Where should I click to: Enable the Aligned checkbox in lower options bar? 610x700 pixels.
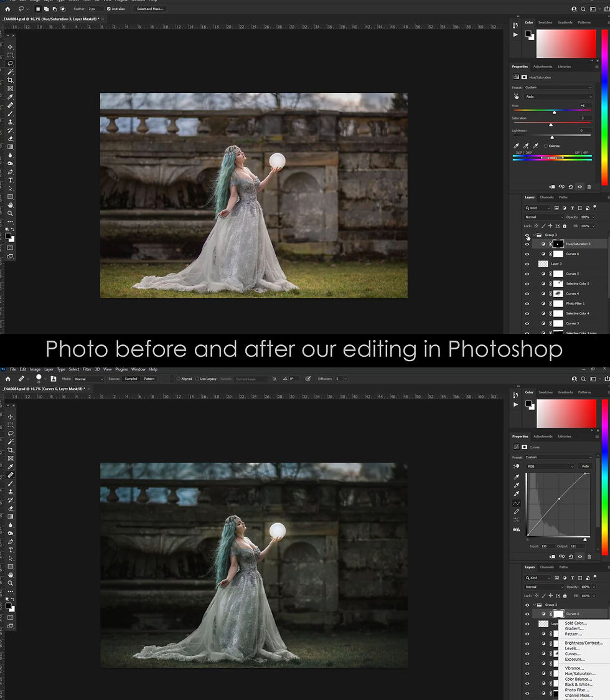point(179,379)
